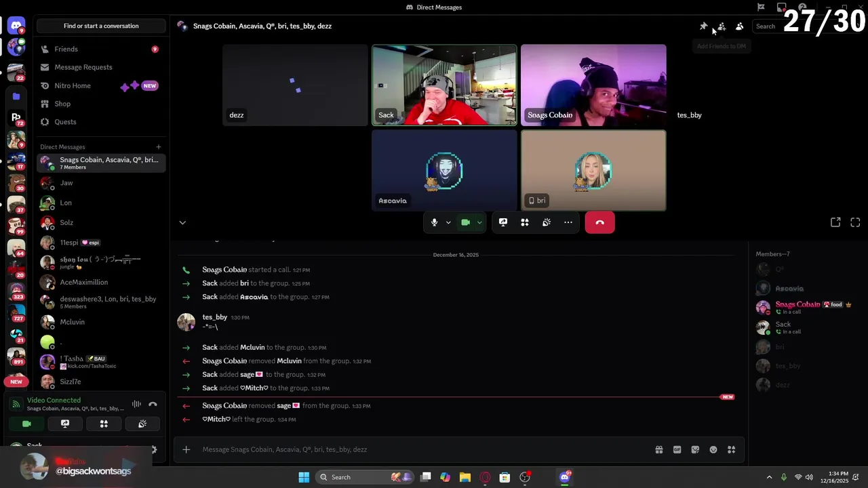Screen dimensions: 868x488
Task: Focus the Snags Cobain video tile
Action: coord(593,85)
